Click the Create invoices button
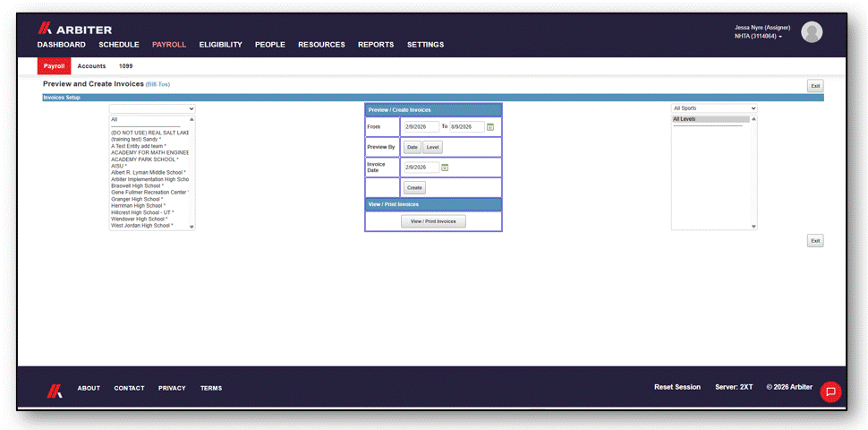The height and width of the screenshot is (430, 868). [414, 188]
